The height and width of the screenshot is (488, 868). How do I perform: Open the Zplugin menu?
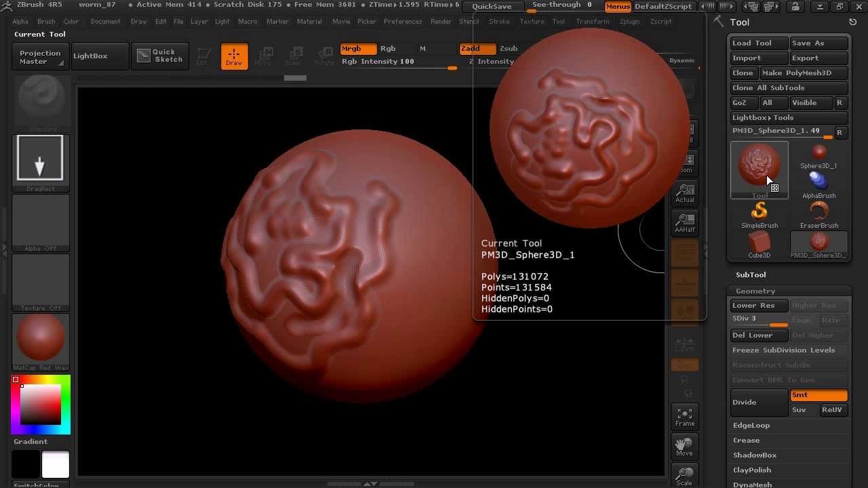coord(629,22)
